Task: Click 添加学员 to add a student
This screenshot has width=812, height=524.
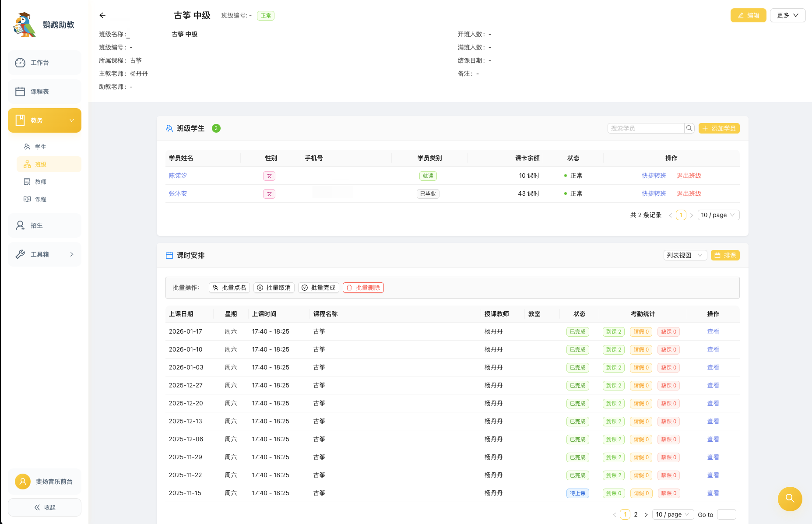Action: (719, 128)
